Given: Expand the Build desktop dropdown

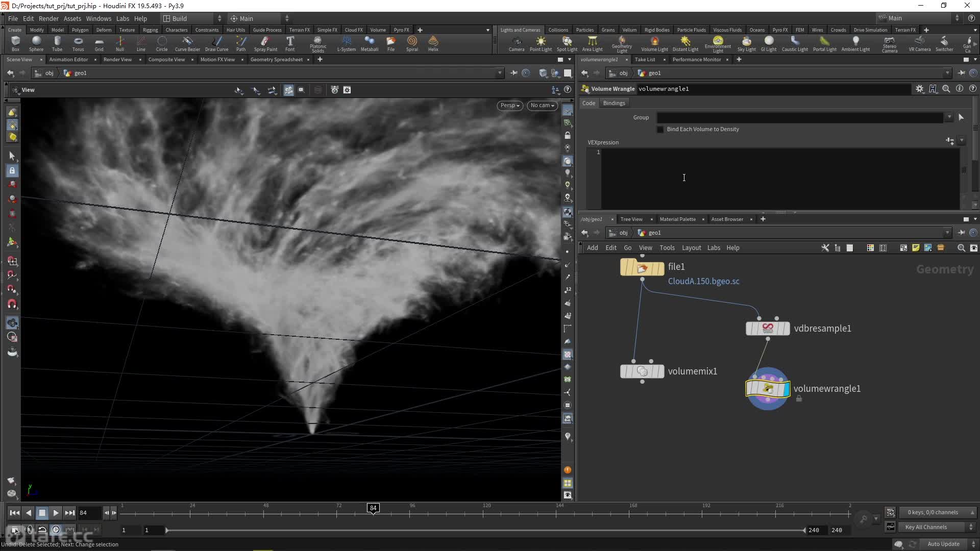Looking at the screenshot, I should click(192, 18).
